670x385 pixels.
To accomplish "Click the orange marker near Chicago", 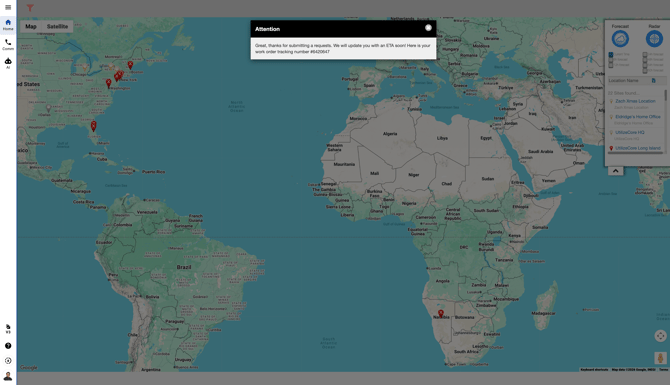I will point(85,68).
